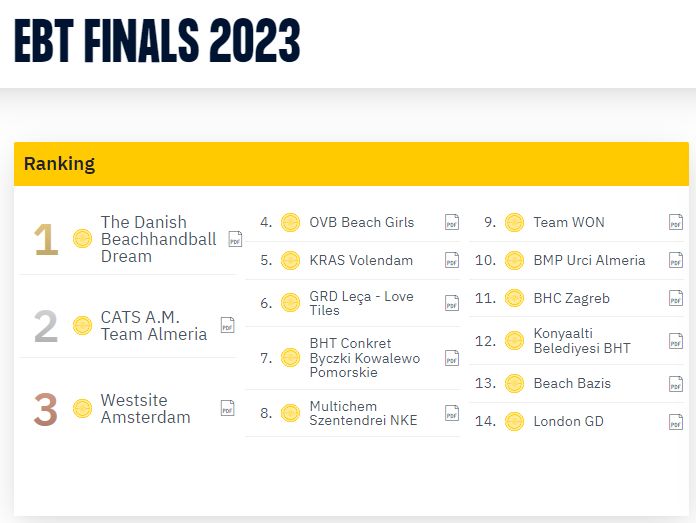Click the team logo beside Konyaalti Belediyesi BHT

[514, 341]
